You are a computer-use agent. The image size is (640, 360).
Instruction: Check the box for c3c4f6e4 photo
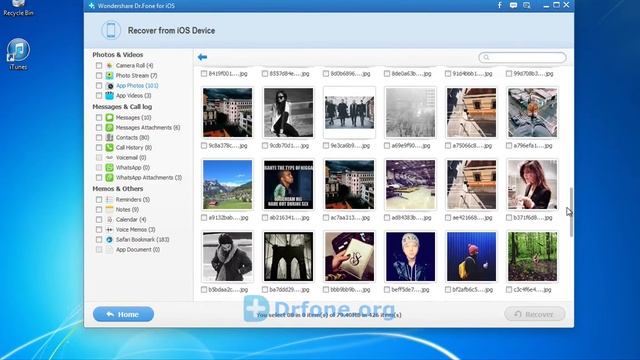click(509, 290)
